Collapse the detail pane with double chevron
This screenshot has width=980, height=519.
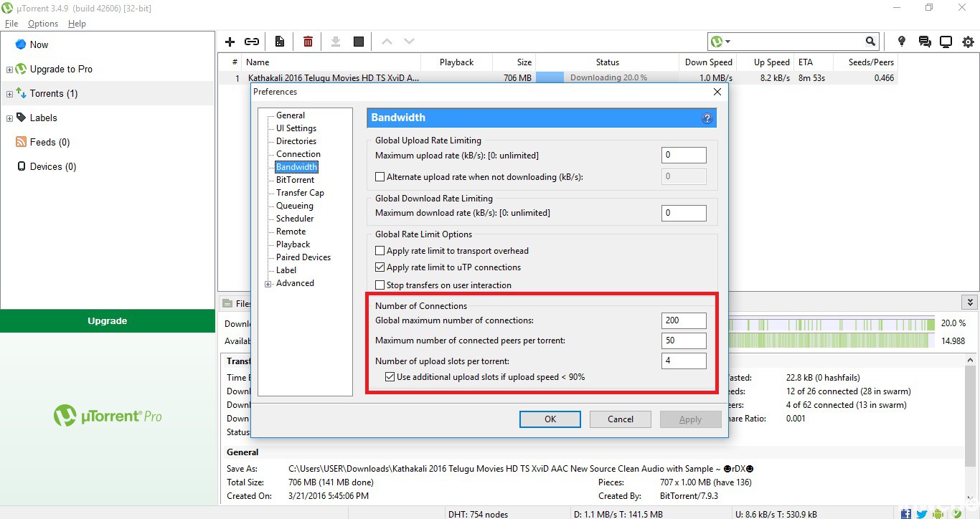pos(970,303)
